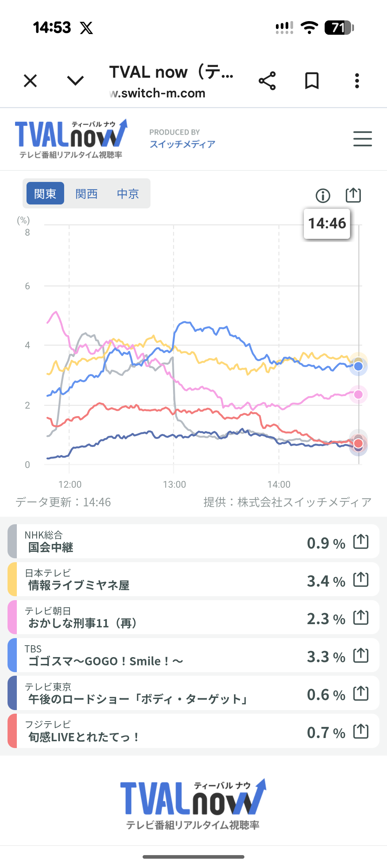
Task: Switch to the 関西 region tab
Action: click(86, 193)
